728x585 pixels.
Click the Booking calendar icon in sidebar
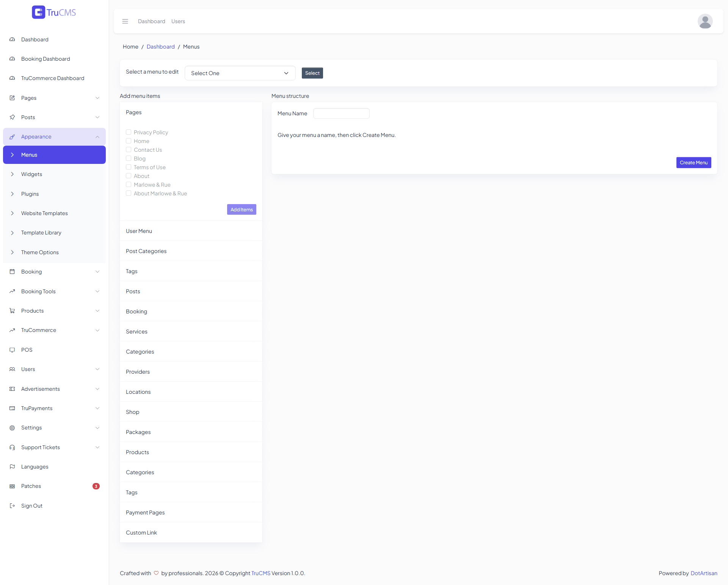pos(12,272)
